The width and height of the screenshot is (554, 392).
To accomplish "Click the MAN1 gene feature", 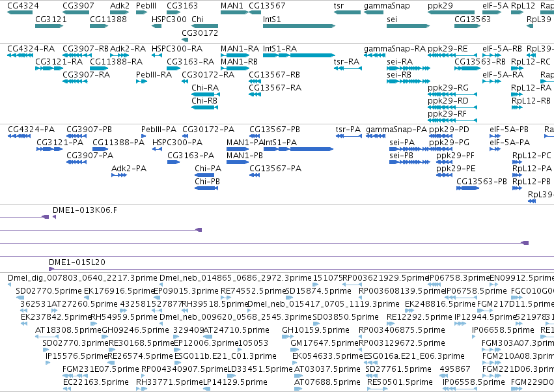I will [234, 12].
